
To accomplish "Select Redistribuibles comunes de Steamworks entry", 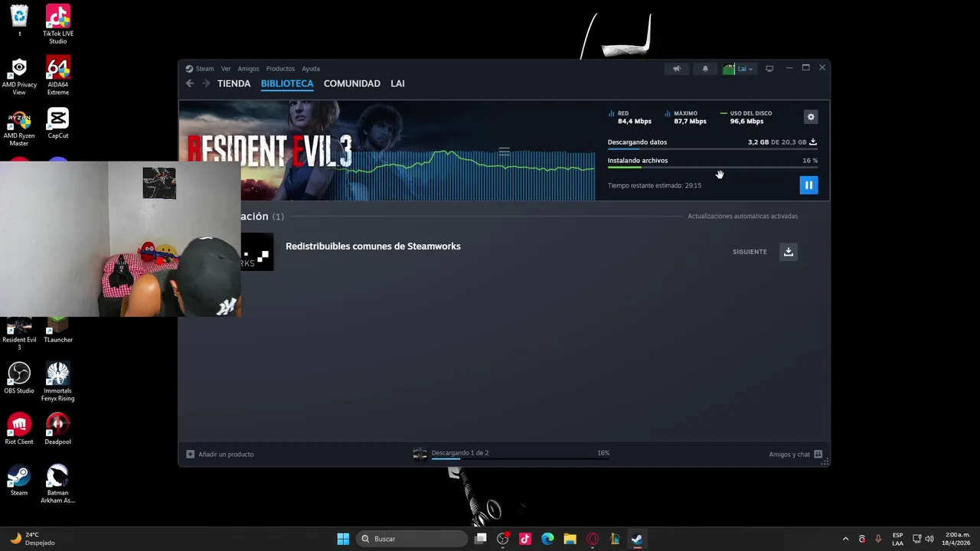I will tap(373, 246).
